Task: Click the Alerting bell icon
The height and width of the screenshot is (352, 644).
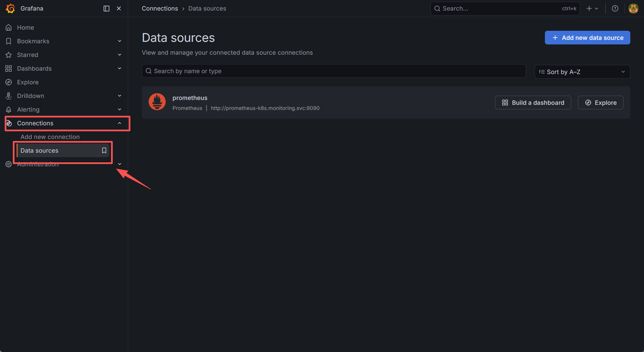Action: pos(9,110)
